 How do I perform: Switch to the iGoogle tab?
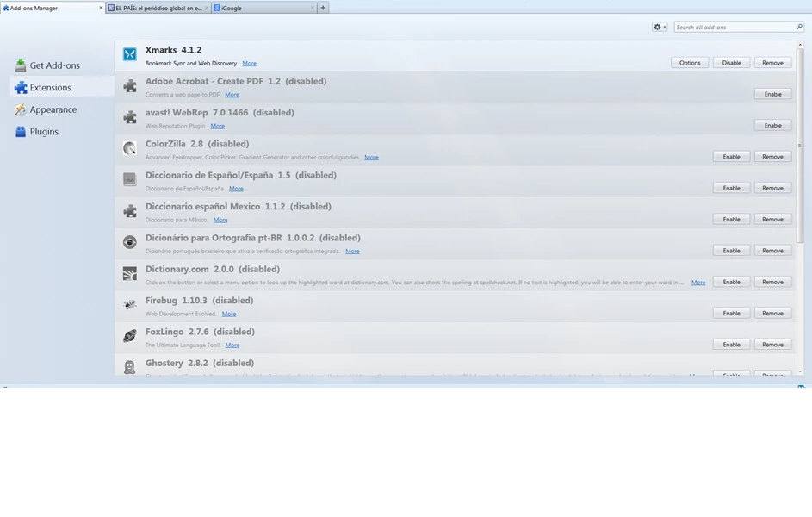(263, 8)
